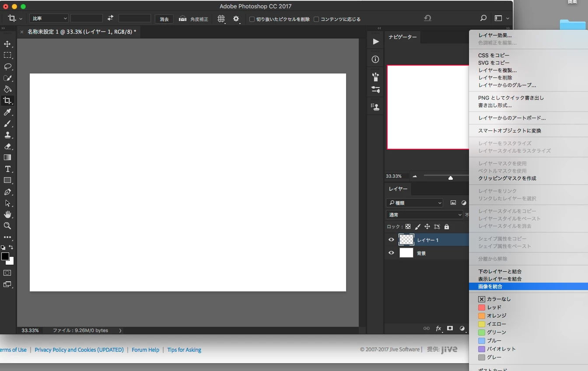Choose クリッピングマスクを作成 menu item
This screenshot has width=588, height=371.
pos(507,178)
